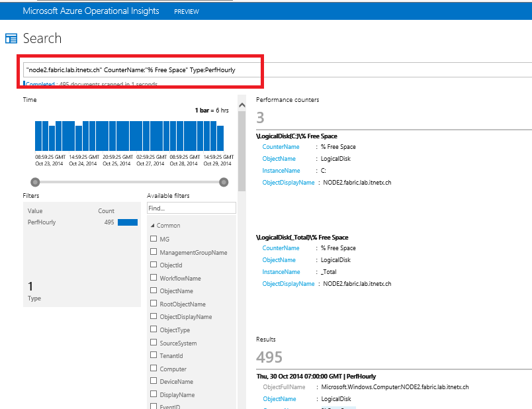Check the TenantId filter checkbox

pos(154,355)
